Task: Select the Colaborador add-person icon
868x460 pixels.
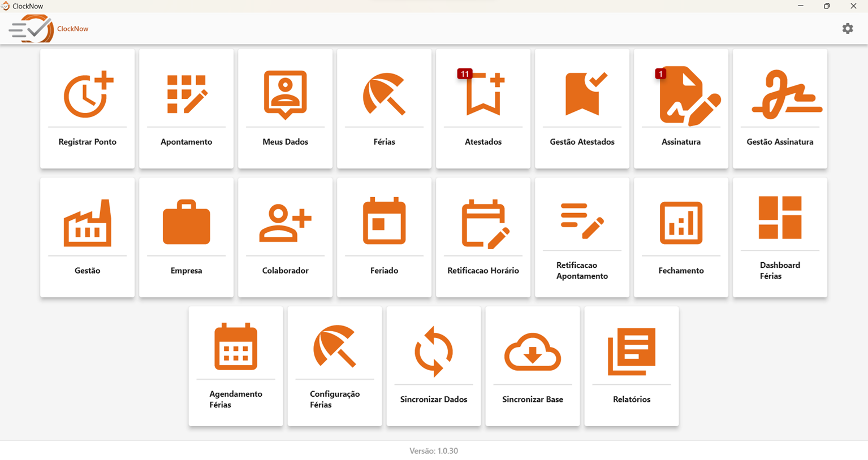Action: (286, 224)
